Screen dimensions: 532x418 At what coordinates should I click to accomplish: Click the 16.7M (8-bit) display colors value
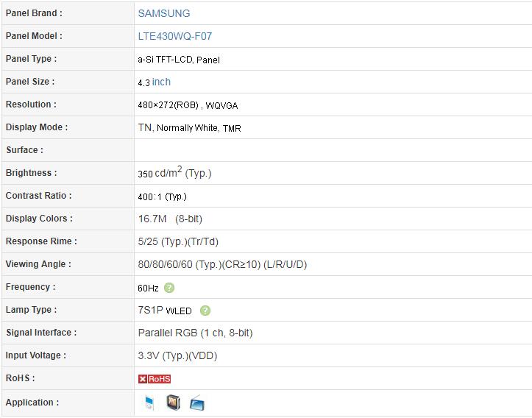(x=170, y=219)
